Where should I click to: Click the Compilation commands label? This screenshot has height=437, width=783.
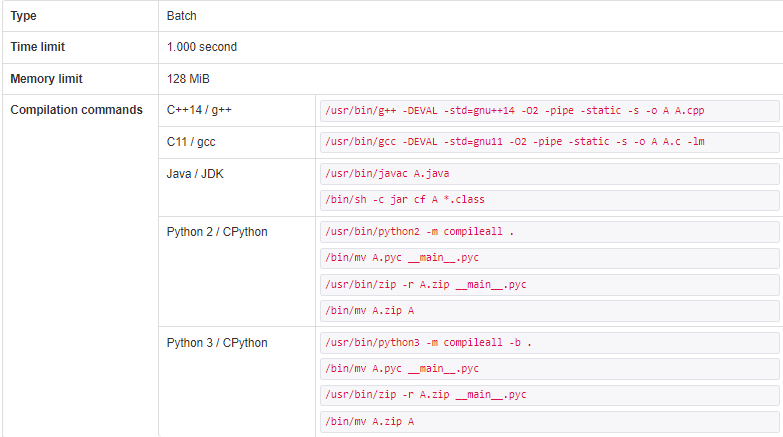coord(76,110)
